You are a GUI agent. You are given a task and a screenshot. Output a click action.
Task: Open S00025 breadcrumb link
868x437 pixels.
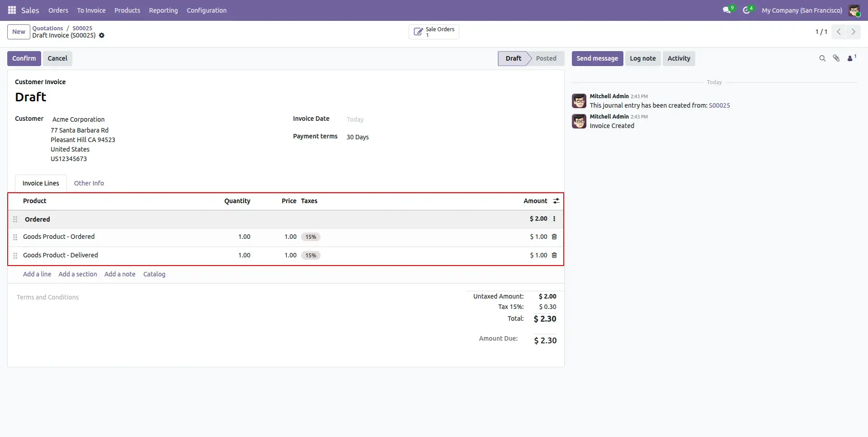82,28
